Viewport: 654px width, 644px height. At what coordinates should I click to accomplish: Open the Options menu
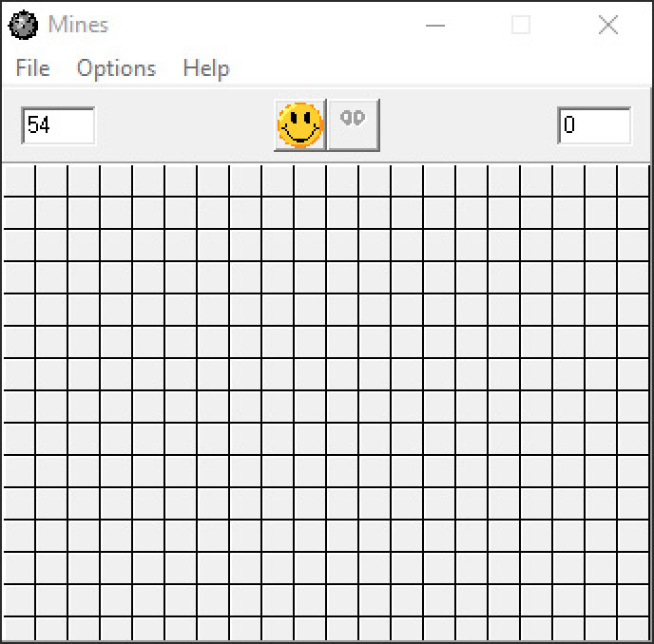click(x=116, y=68)
